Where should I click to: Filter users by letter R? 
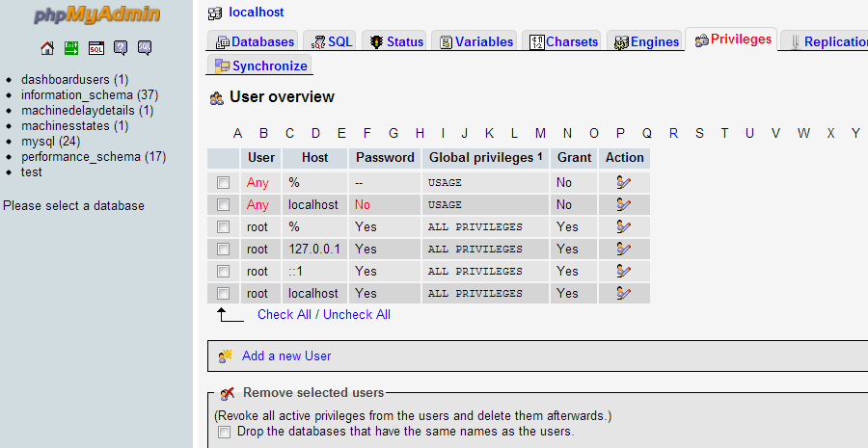coord(673,133)
